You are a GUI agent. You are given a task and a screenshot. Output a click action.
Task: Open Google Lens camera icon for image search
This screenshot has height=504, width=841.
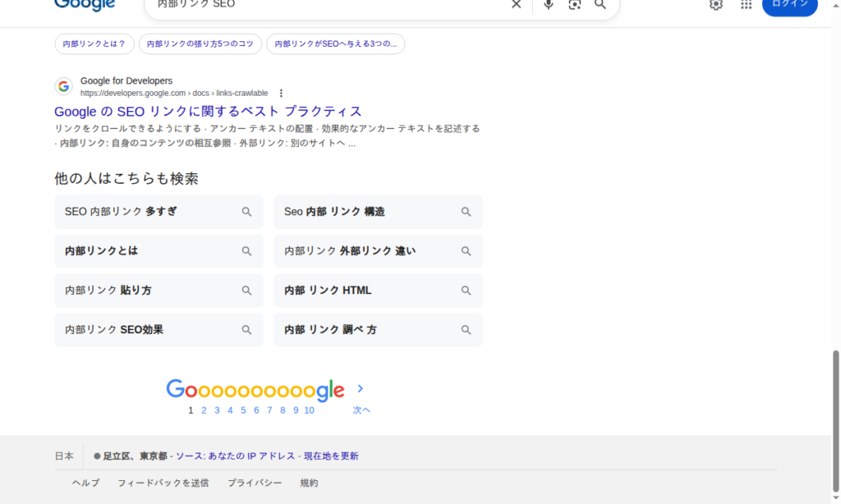point(574,4)
